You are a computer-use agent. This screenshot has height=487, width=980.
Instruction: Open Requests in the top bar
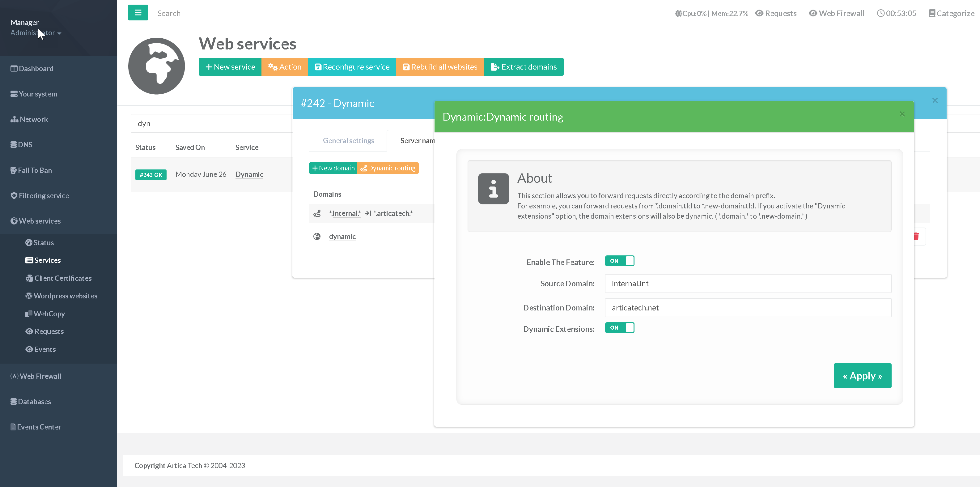tap(775, 13)
